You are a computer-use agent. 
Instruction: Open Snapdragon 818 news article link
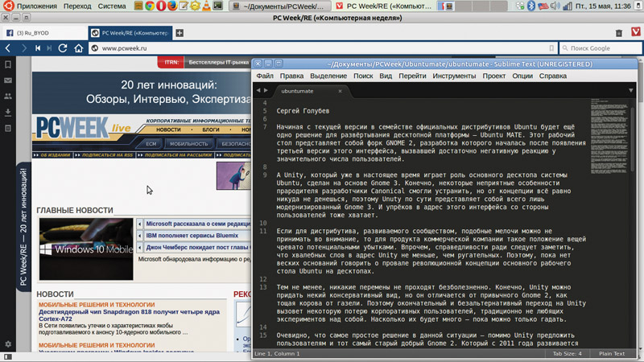tap(129, 315)
